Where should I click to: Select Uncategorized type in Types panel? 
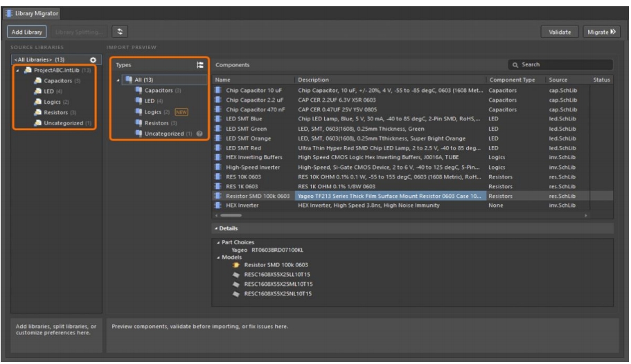point(163,134)
